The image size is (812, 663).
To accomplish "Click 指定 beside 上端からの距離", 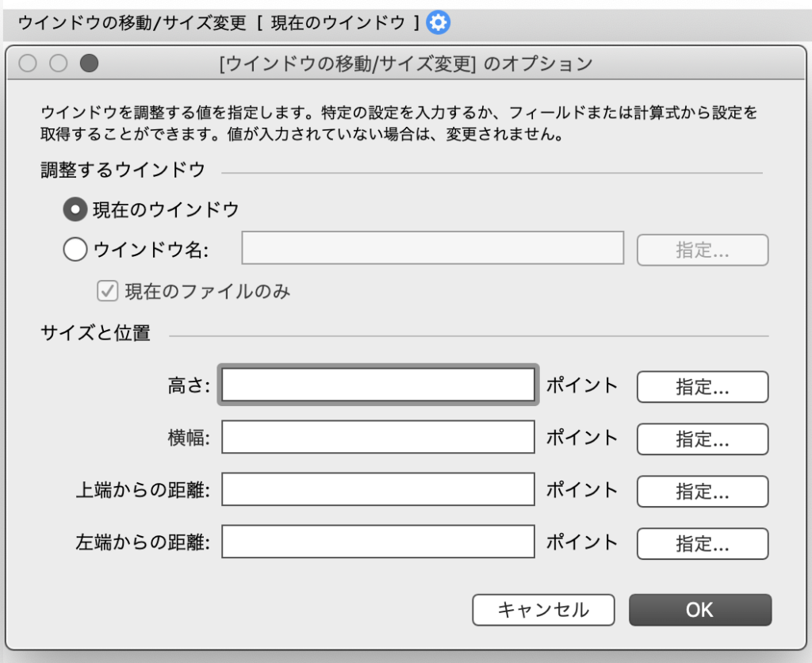I will point(701,492).
